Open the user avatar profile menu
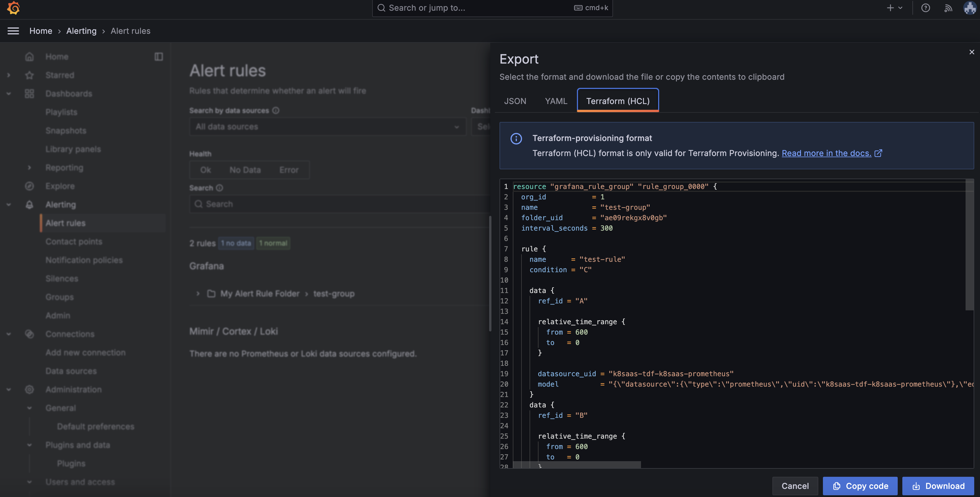This screenshot has height=497, width=980. [x=970, y=8]
